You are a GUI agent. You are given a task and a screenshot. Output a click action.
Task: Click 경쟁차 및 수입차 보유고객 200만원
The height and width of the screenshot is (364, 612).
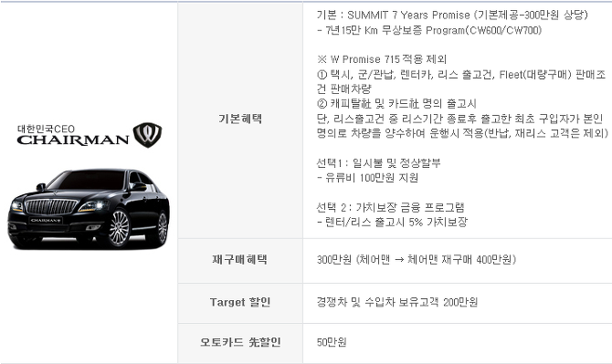click(x=397, y=302)
